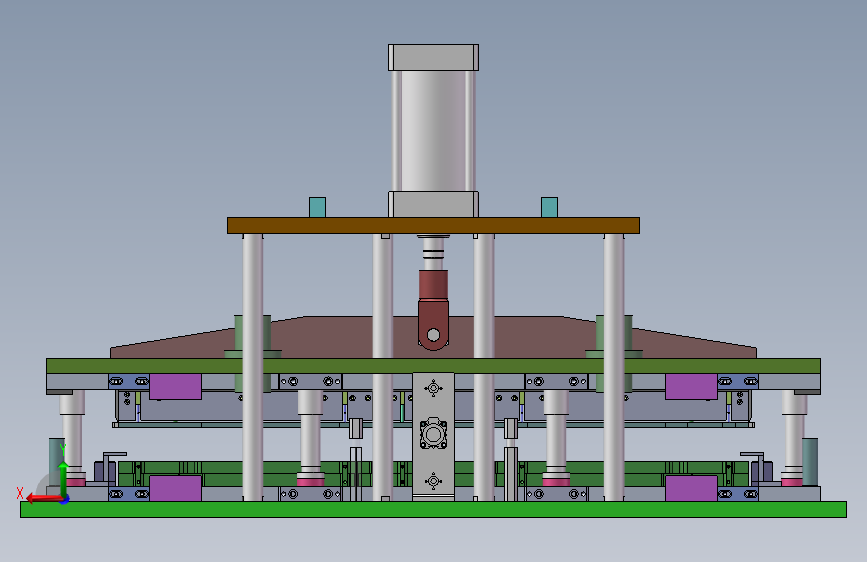The image size is (867, 562).
Task: Select the olive green upper die plate
Action: [434, 366]
